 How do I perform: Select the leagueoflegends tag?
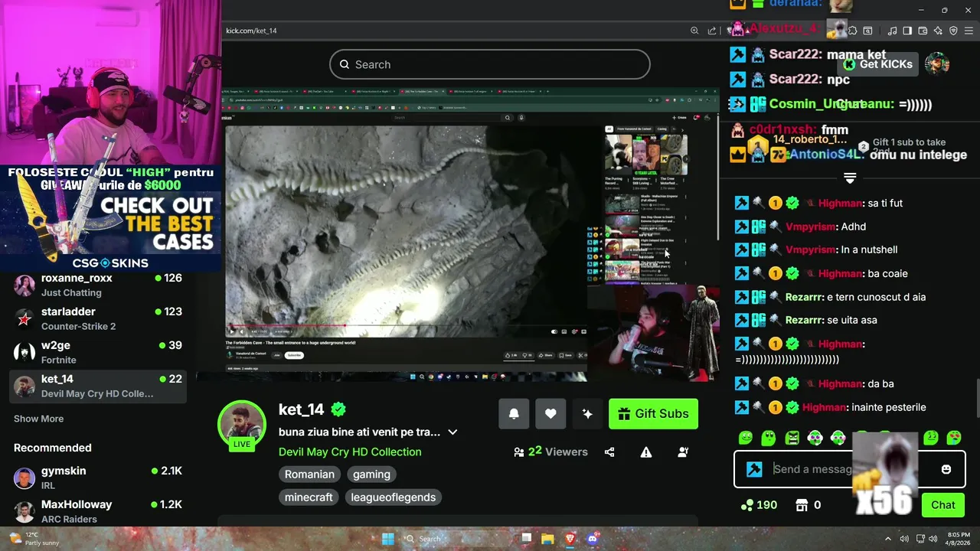(x=393, y=497)
